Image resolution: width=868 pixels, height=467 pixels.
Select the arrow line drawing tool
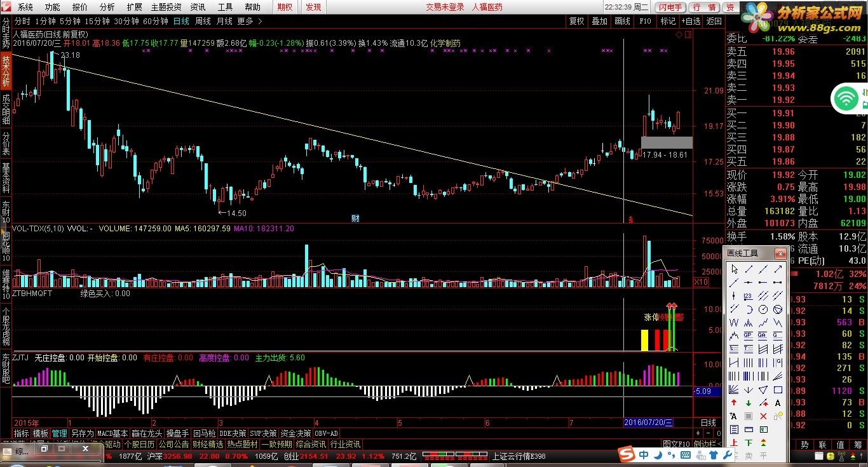(x=778, y=269)
